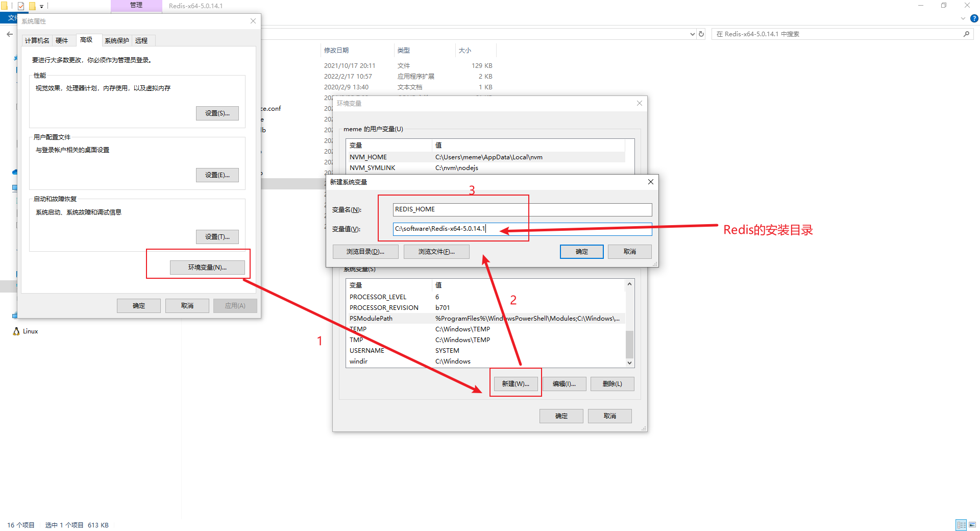This screenshot has width=980, height=531.
Task: Select PROCESSOR_LEVEL system variable row
Action: 486,297
